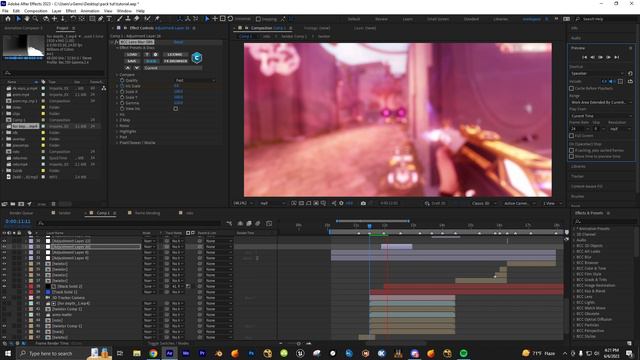Viewport: 640px width, 360px height.
Task: Jump to last frame in Preview panel
Action: coord(617,58)
